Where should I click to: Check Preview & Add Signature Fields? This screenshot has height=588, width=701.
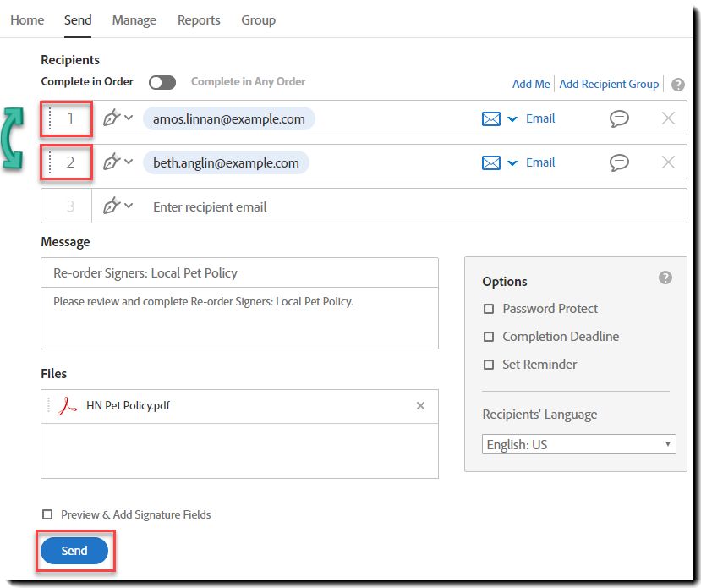pyautogui.click(x=47, y=514)
